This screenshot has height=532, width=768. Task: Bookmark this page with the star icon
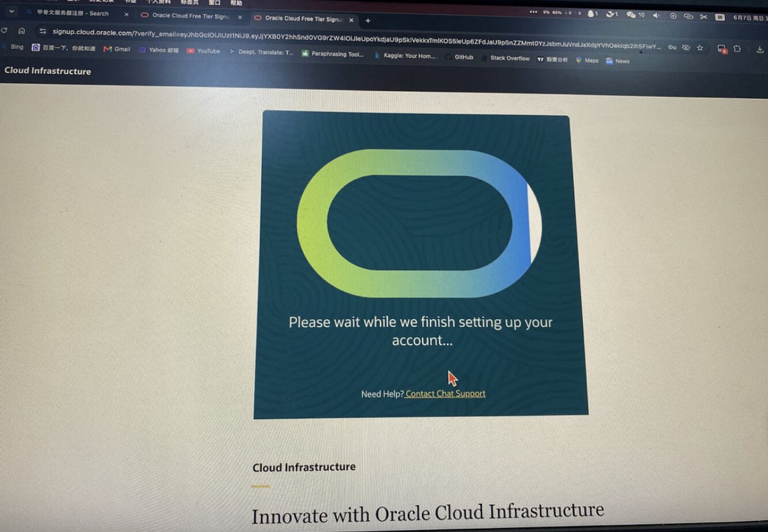point(700,48)
